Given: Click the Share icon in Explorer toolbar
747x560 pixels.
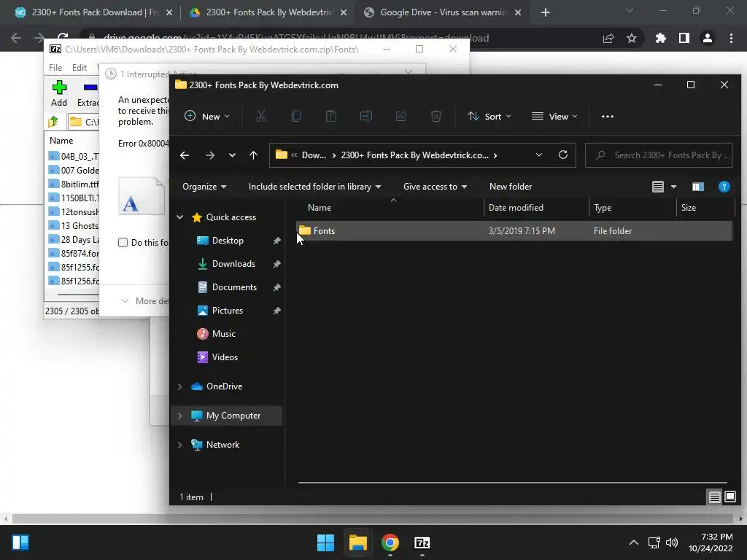Looking at the screenshot, I should pos(401,116).
